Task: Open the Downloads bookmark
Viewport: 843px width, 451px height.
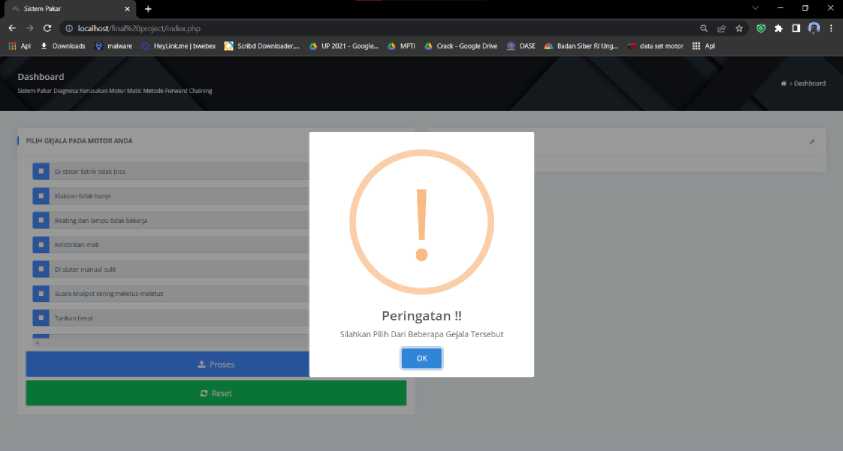Action: 63,46
